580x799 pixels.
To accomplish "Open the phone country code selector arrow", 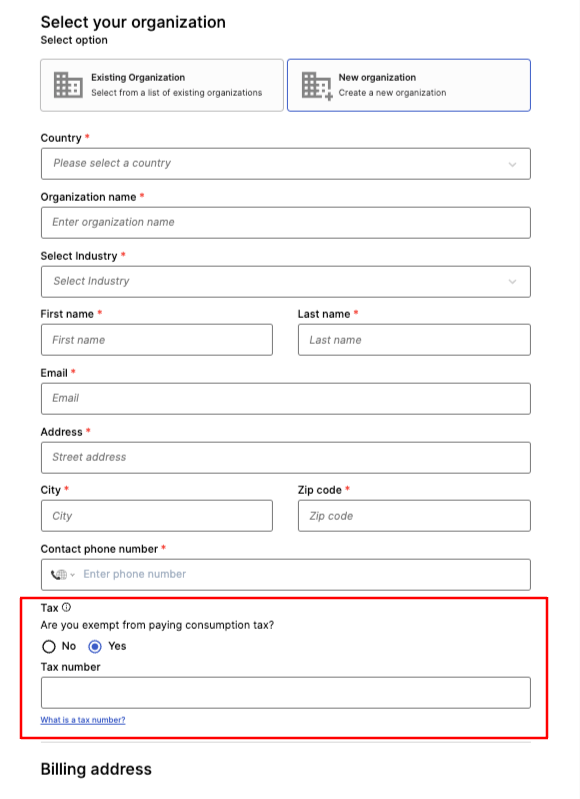I will coord(72,575).
